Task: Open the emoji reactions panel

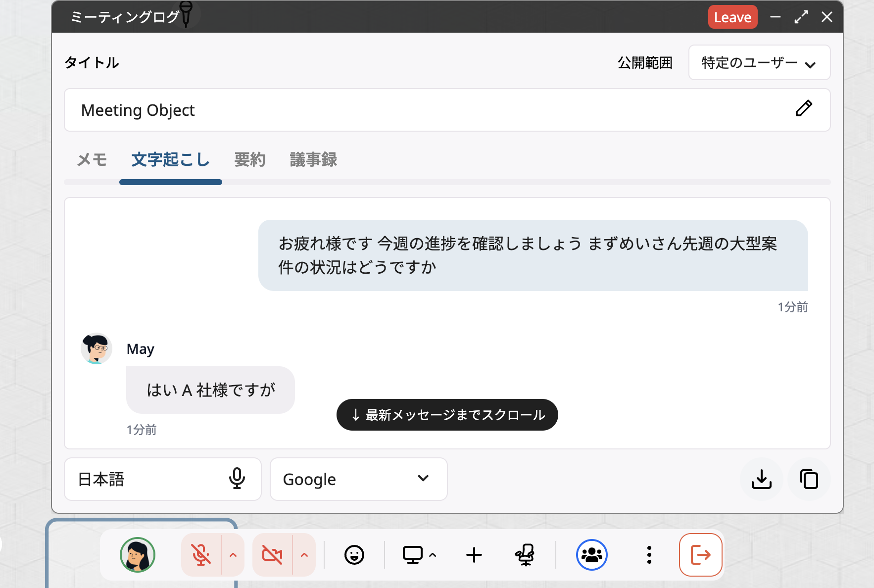Action: tap(354, 555)
